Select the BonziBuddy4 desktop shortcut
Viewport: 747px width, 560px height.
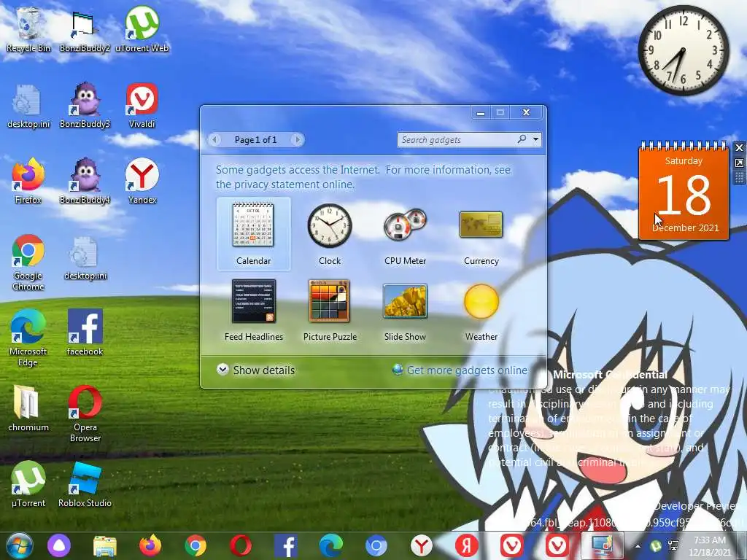[85, 181]
